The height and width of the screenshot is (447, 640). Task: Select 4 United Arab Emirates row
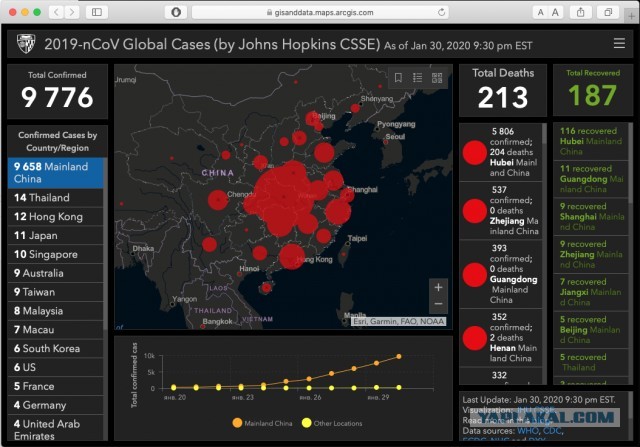point(56,429)
